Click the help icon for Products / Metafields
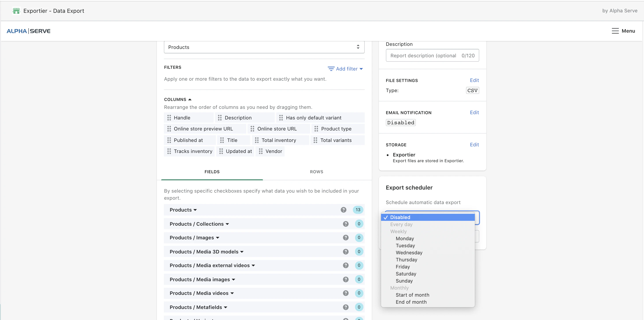 click(346, 307)
